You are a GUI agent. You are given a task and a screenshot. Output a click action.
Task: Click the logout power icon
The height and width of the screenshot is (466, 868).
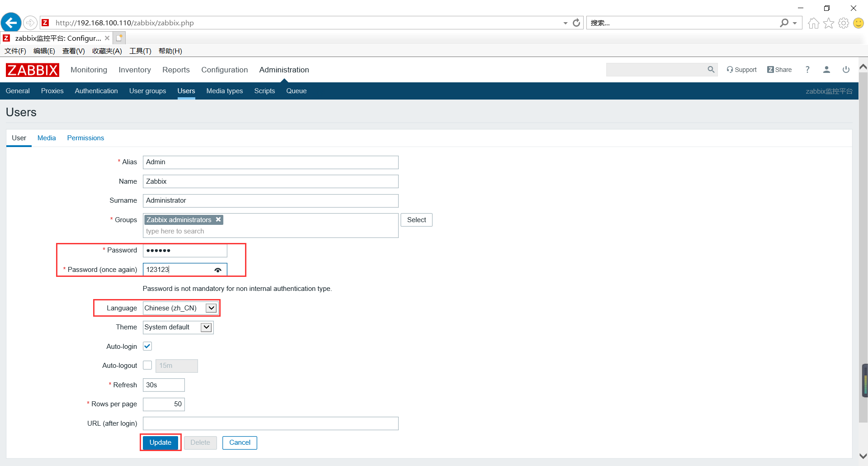click(846, 70)
